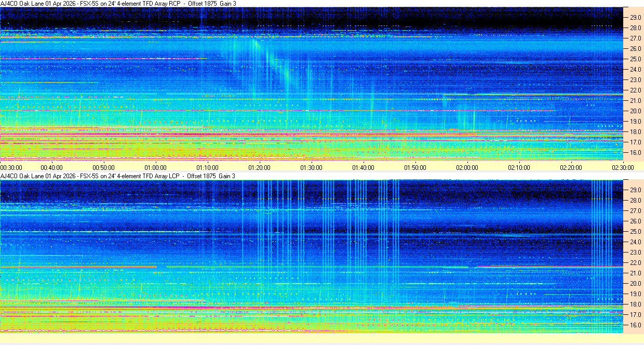Click the 26.0 frequency label on RCP panel
Screen dimensions: 644x345
(x=635, y=48)
